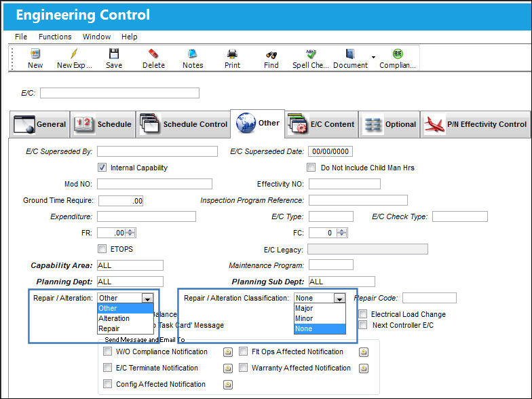Screen dimensions: 532x399
Task: Open the dropdown arrow next to Document
Action: 373,57
